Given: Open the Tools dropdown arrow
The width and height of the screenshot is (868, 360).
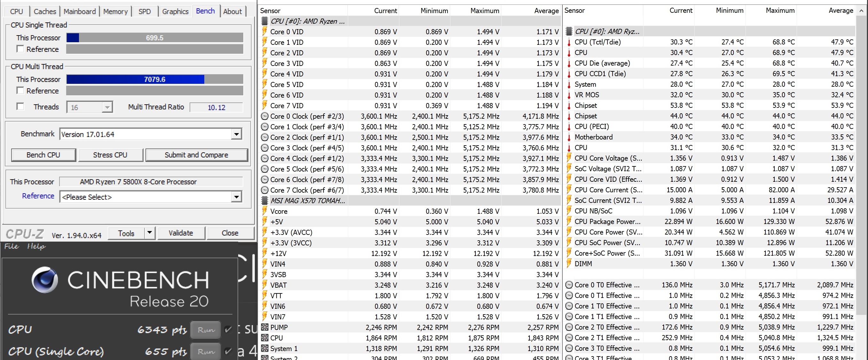Looking at the screenshot, I should point(149,233).
